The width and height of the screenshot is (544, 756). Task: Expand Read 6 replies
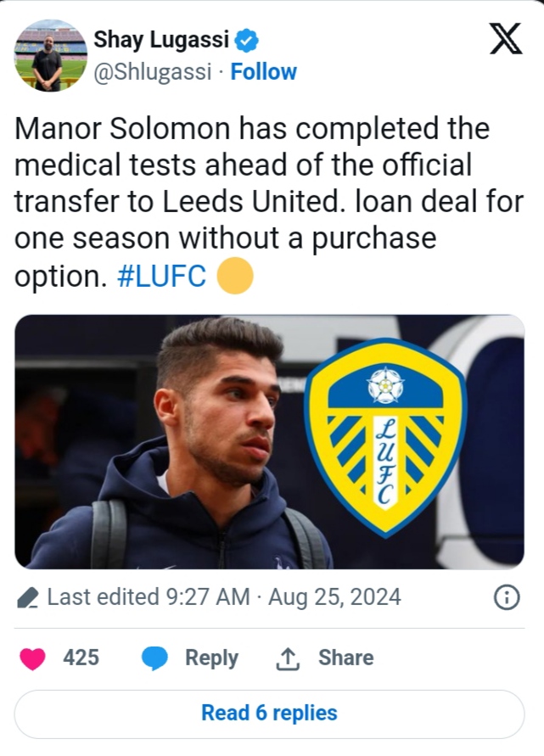pos(269,713)
